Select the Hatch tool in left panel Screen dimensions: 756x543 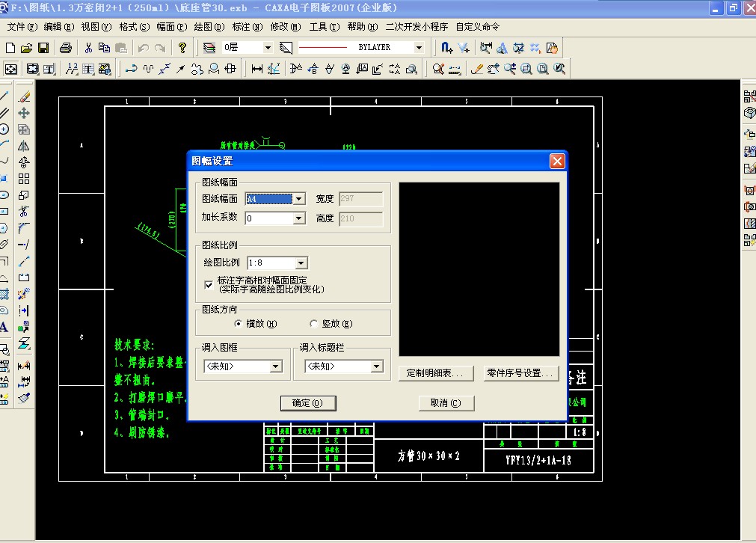[x=4, y=294]
